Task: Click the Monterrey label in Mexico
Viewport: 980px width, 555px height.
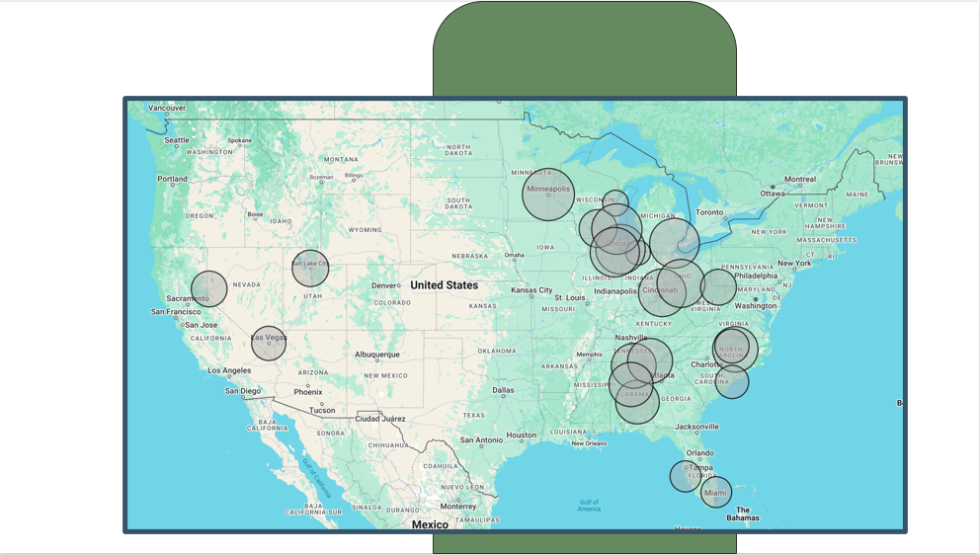Action: [458, 507]
